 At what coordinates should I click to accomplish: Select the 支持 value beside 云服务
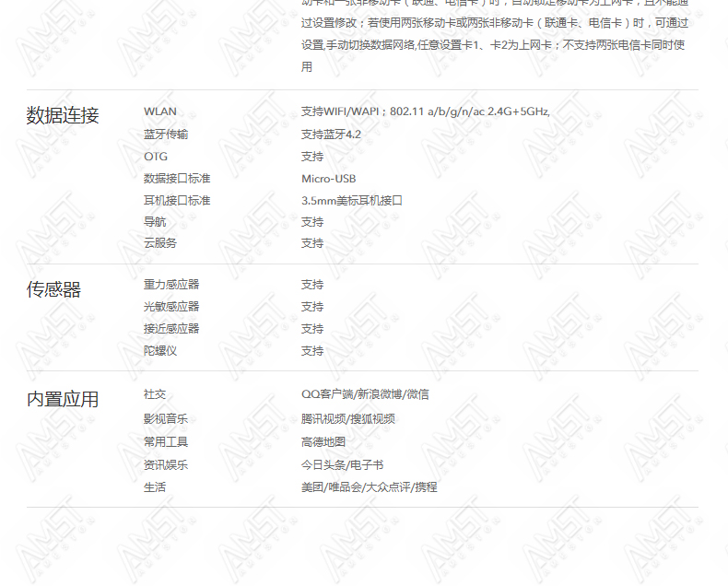pyautogui.click(x=312, y=243)
